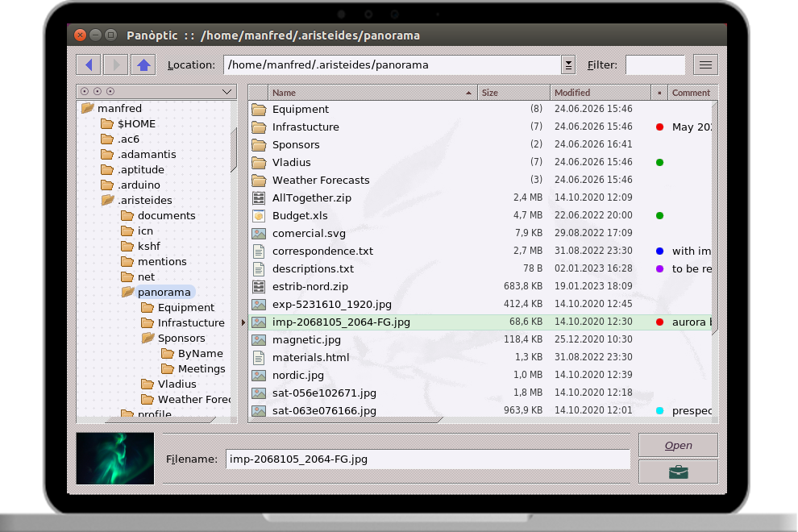Select the exp-5231610_1920.jpg image icon

coord(259,305)
